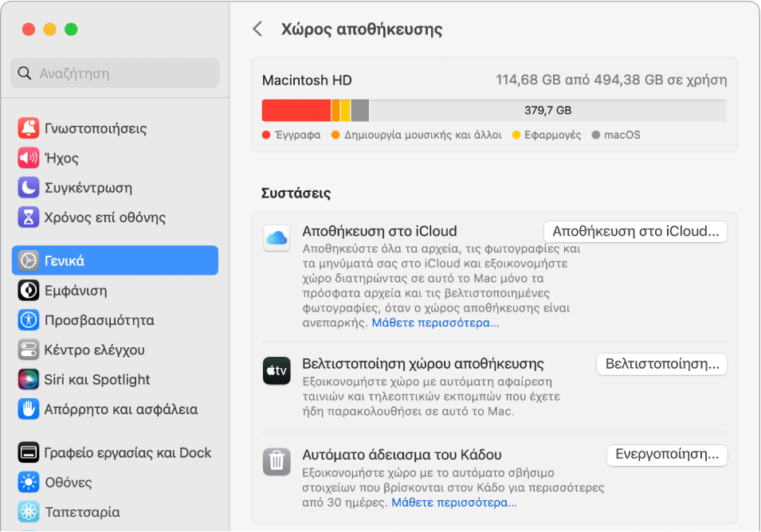The width and height of the screenshot is (761, 532).
Task: Follow Μάθετε περισσότερα link under Trash emptying
Action: click(x=453, y=503)
